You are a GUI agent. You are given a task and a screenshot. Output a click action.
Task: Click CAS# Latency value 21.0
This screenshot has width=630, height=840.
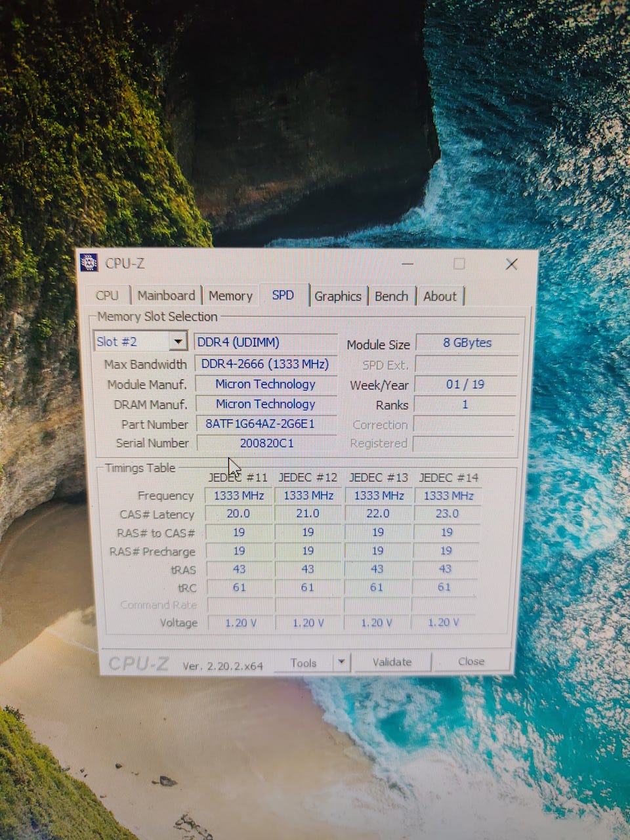coord(308,514)
